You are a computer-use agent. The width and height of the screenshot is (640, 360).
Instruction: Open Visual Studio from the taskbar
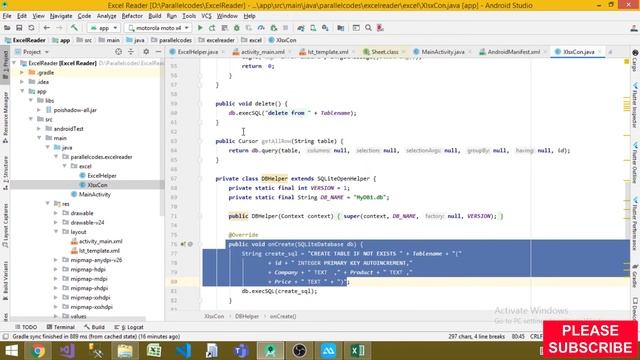point(67,351)
